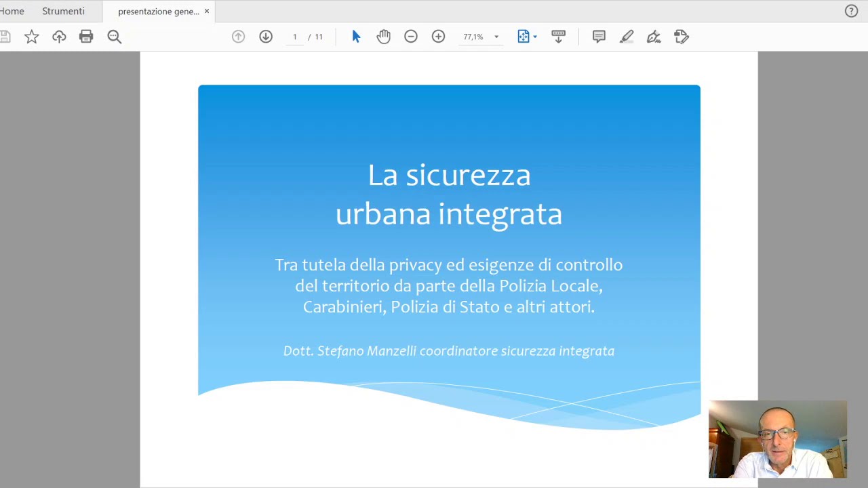The height and width of the screenshot is (488, 868).
Task: Click the subtitle 'Tra tutela della privacy'
Action: click(449, 285)
